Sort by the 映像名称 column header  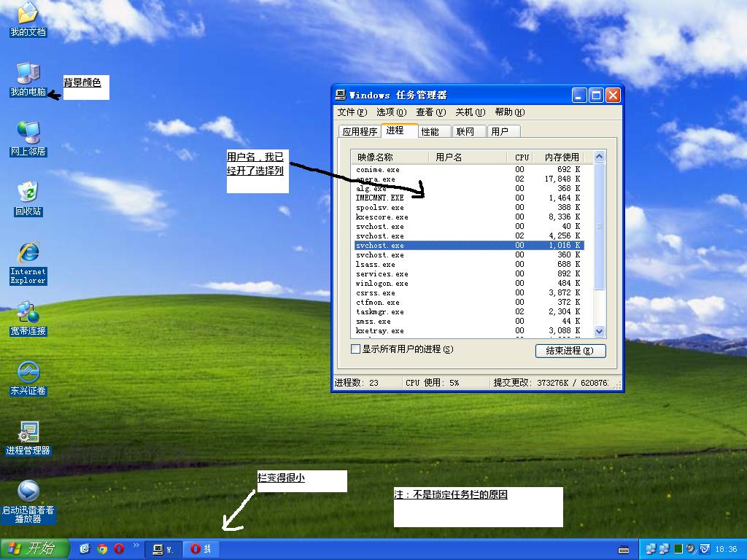pos(390,157)
